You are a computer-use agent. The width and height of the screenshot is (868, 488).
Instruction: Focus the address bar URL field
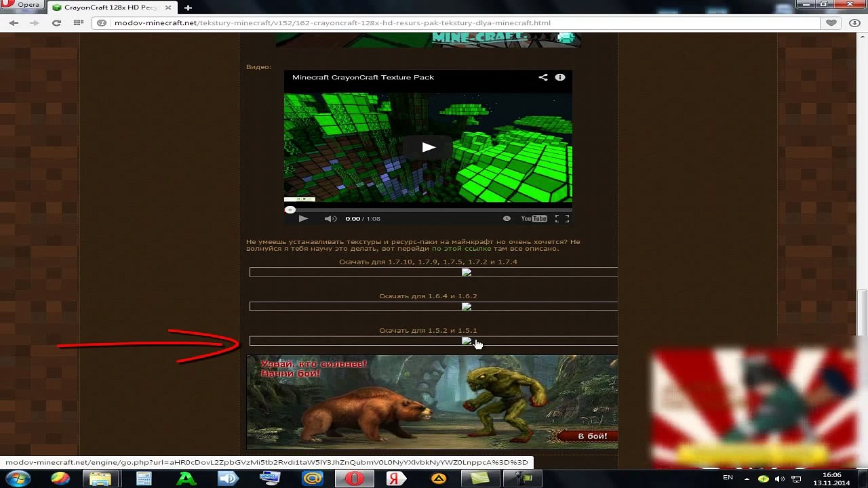click(x=456, y=23)
